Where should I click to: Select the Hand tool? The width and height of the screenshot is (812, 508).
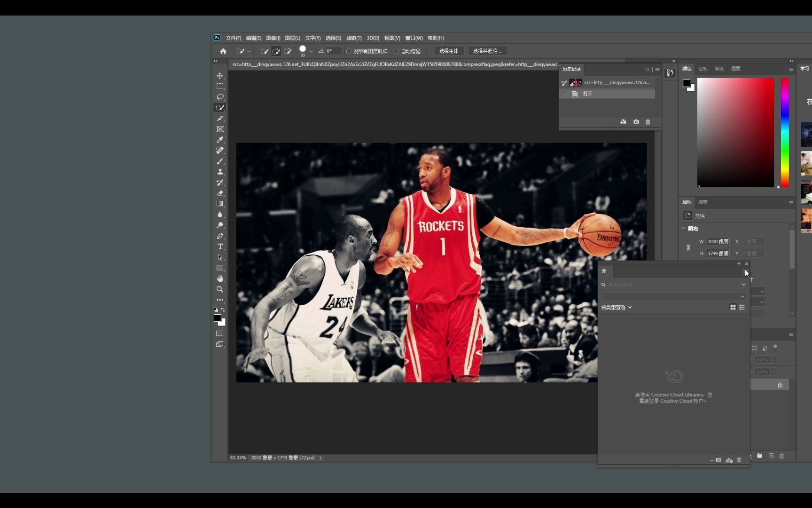[220, 278]
